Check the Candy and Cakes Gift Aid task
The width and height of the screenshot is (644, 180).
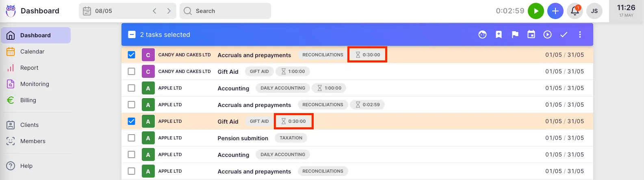[131, 71]
